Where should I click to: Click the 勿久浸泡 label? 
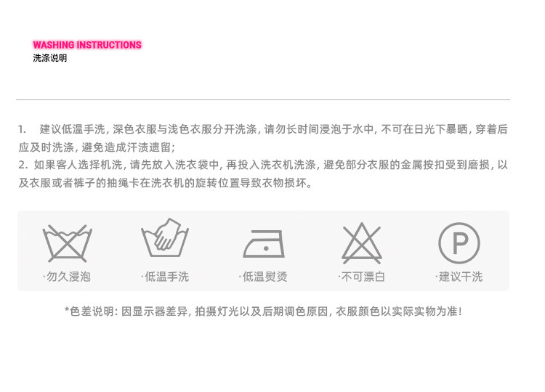[67, 277]
